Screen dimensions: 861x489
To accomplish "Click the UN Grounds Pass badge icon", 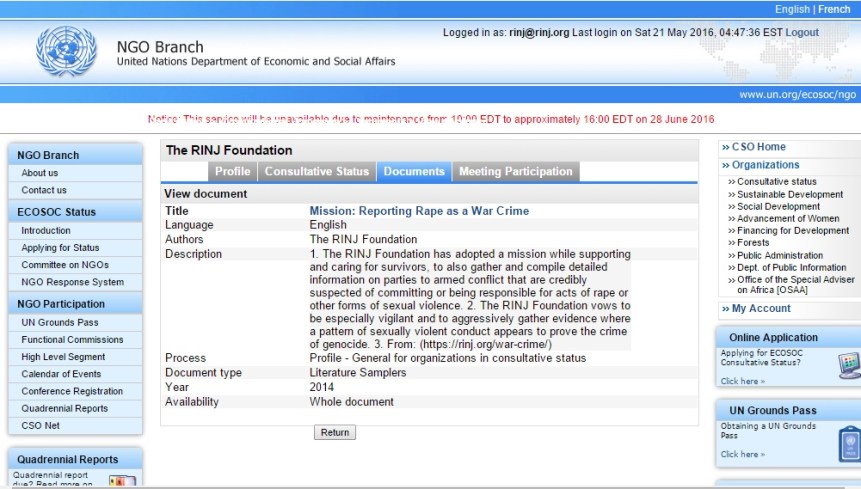I will pos(848,439).
